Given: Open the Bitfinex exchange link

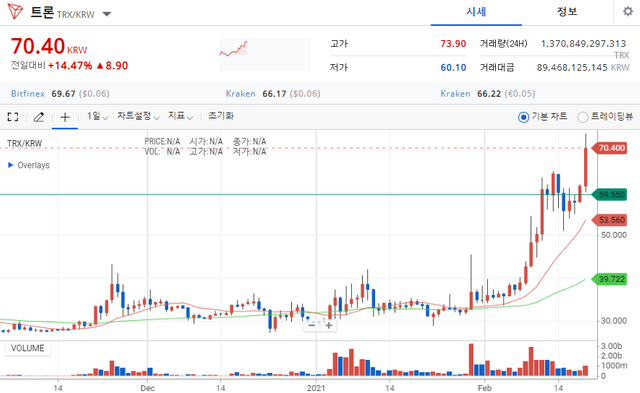Looking at the screenshot, I should [28, 94].
